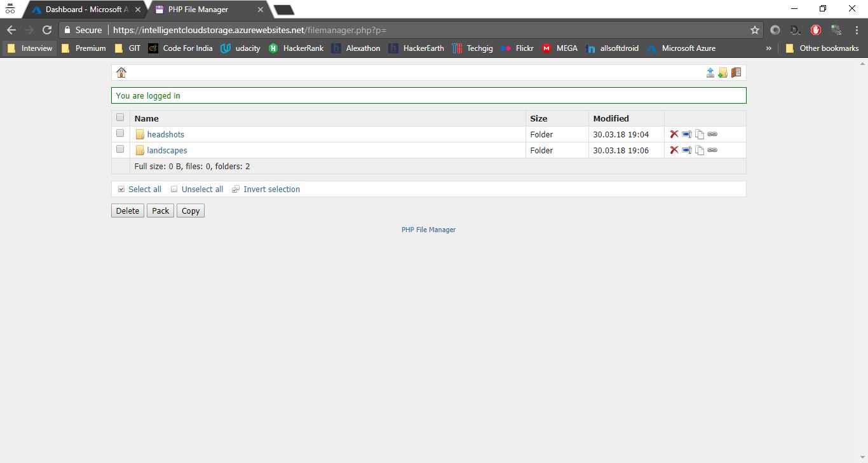Copy the headshots folder icon

point(700,134)
